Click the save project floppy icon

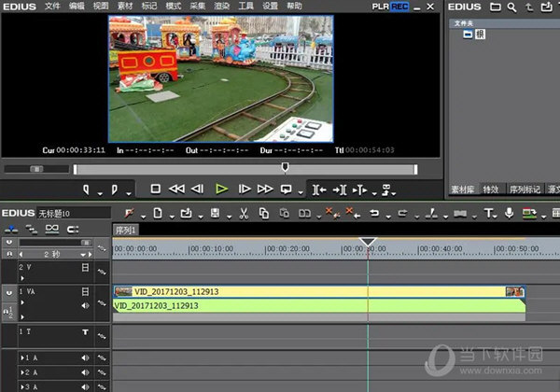pos(215,213)
